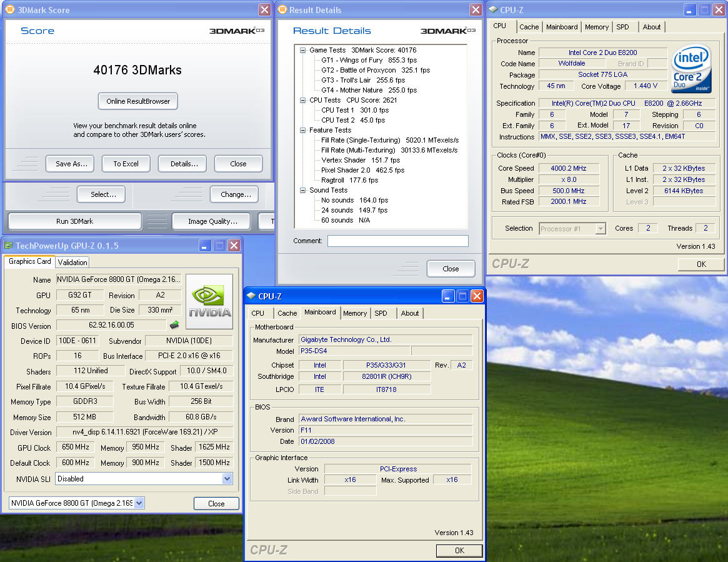Collapse the CPU Tests tree node

pos(302,100)
